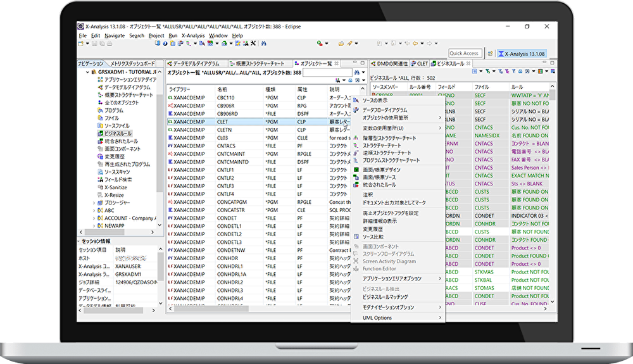Click the Quick Access field

point(464,53)
